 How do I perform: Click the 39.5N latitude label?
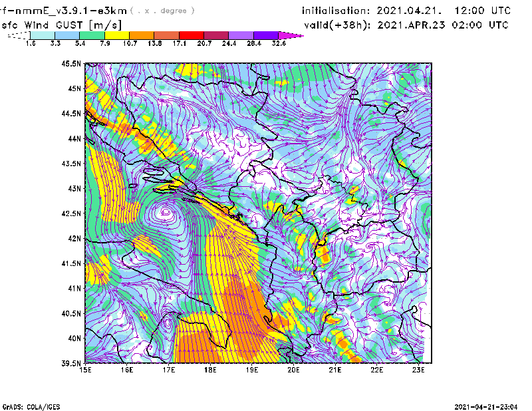click(x=71, y=364)
